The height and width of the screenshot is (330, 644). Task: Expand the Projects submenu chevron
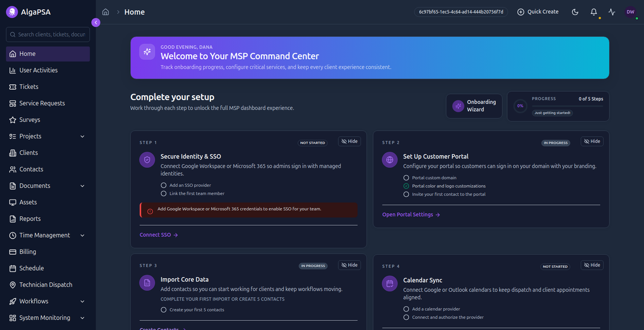click(82, 137)
